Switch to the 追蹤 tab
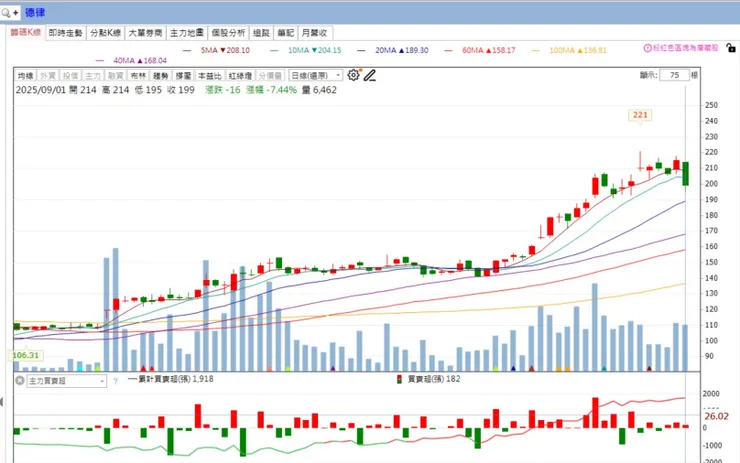This screenshot has height=463, width=740. 261,33
